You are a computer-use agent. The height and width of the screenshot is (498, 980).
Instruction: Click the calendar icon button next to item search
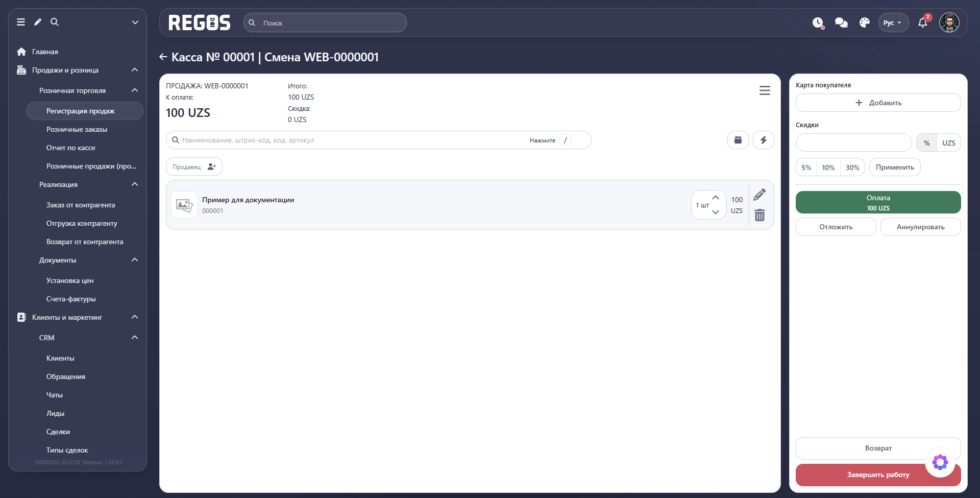738,140
